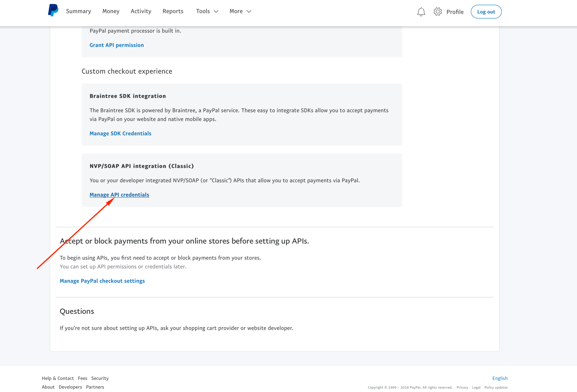Open the notifications bell icon
The image size is (577, 392).
pos(421,12)
